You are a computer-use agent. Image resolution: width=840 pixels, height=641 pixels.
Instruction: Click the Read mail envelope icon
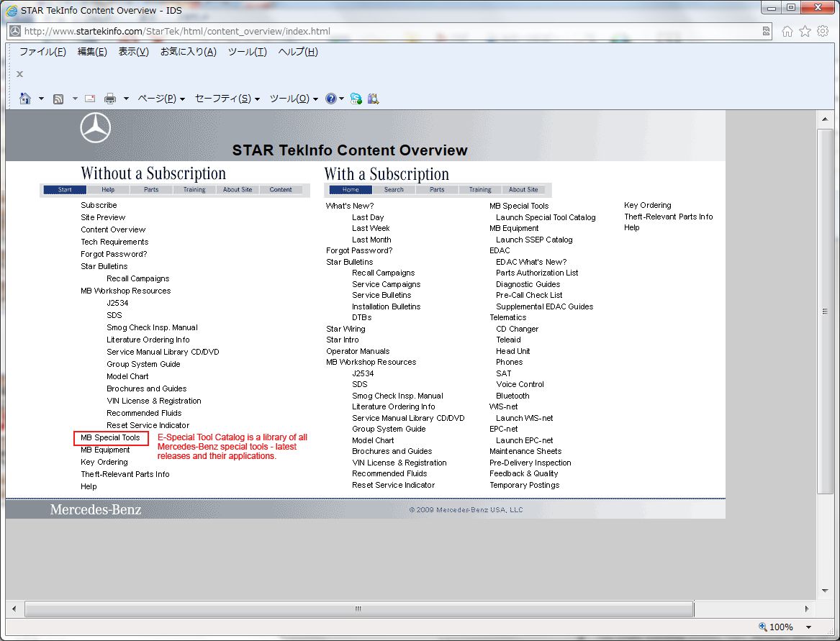click(x=90, y=99)
